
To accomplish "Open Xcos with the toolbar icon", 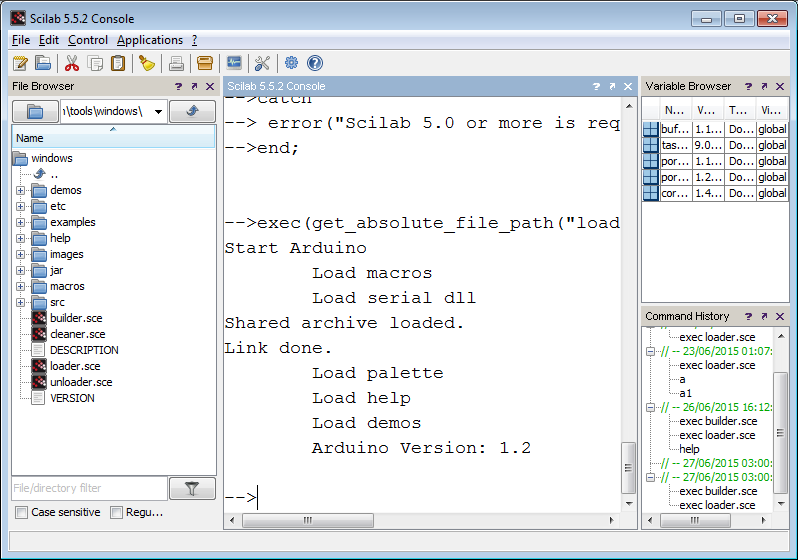I will pyautogui.click(x=234, y=63).
